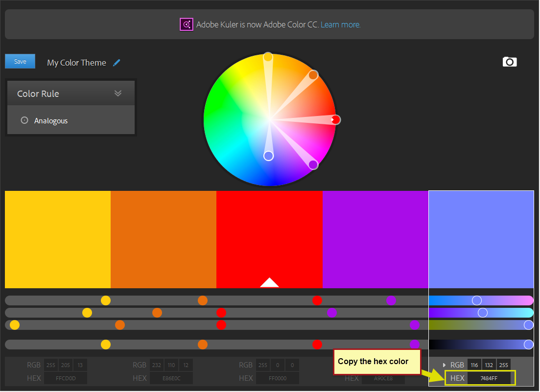540x392 pixels.
Task: Click the camera icon to create from image
Action: click(x=510, y=62)
